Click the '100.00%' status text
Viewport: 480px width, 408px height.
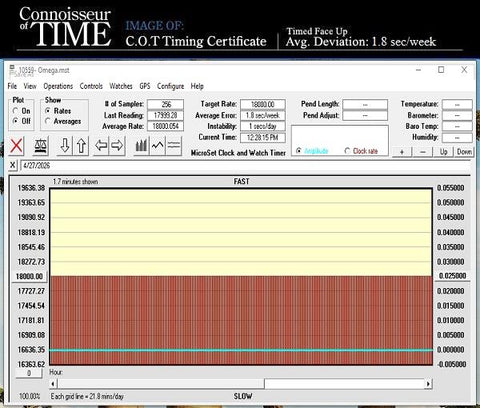click(30, 396)
